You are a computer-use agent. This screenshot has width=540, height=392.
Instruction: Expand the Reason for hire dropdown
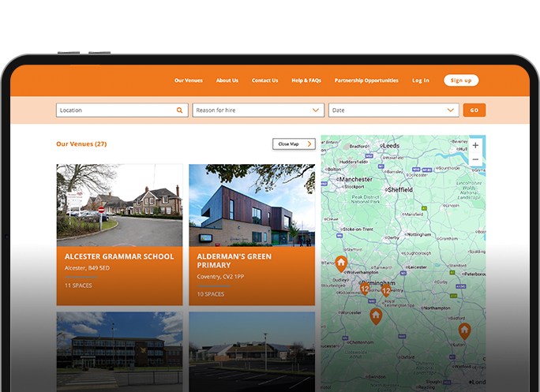click(257, 110)
